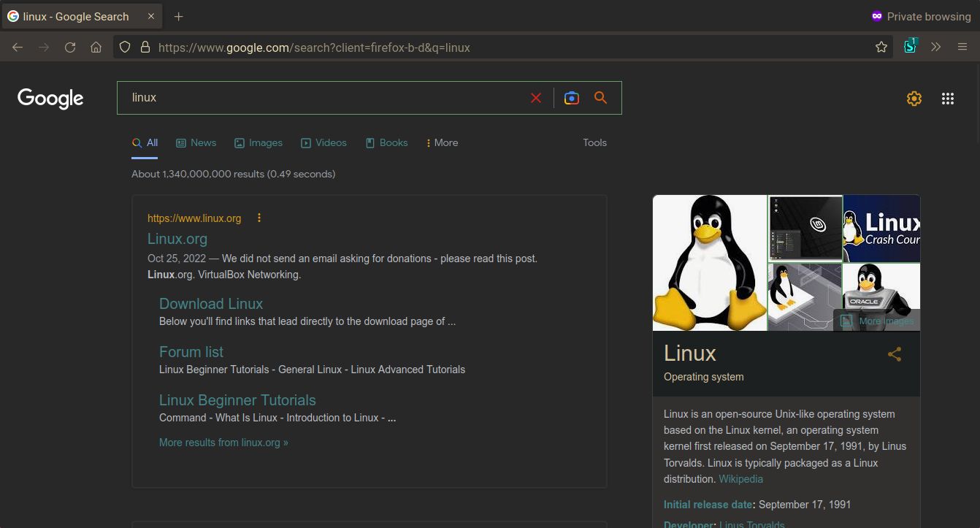Screen dimensions: 980x528
Task: Click More images in knowledge panel
Action: click(876, 321)
